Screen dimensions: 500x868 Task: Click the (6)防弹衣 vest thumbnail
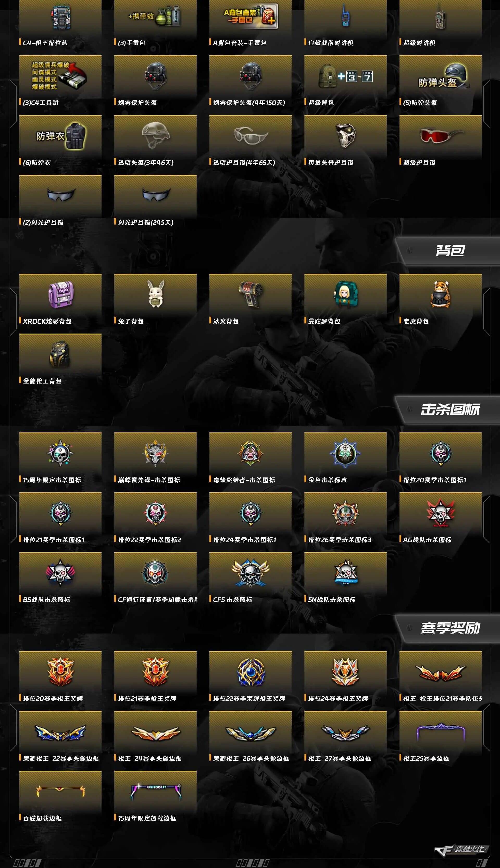60,136
